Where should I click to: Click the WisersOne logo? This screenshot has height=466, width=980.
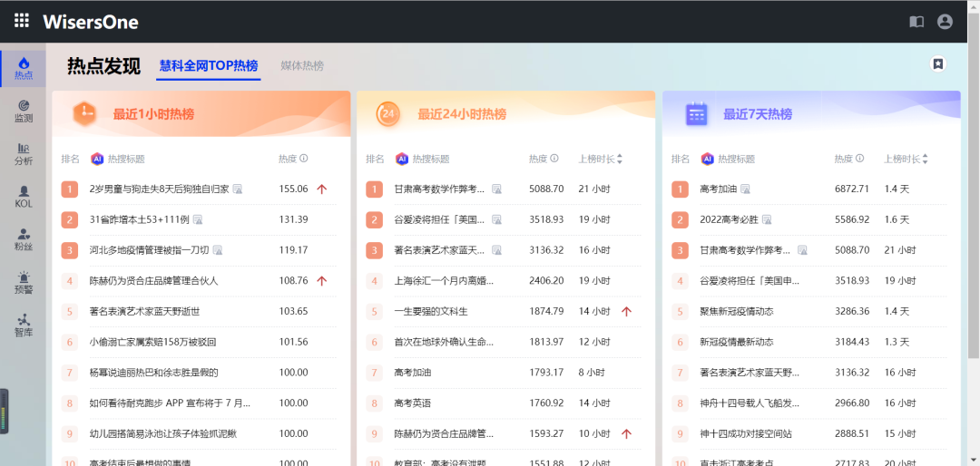click(91, 21)
